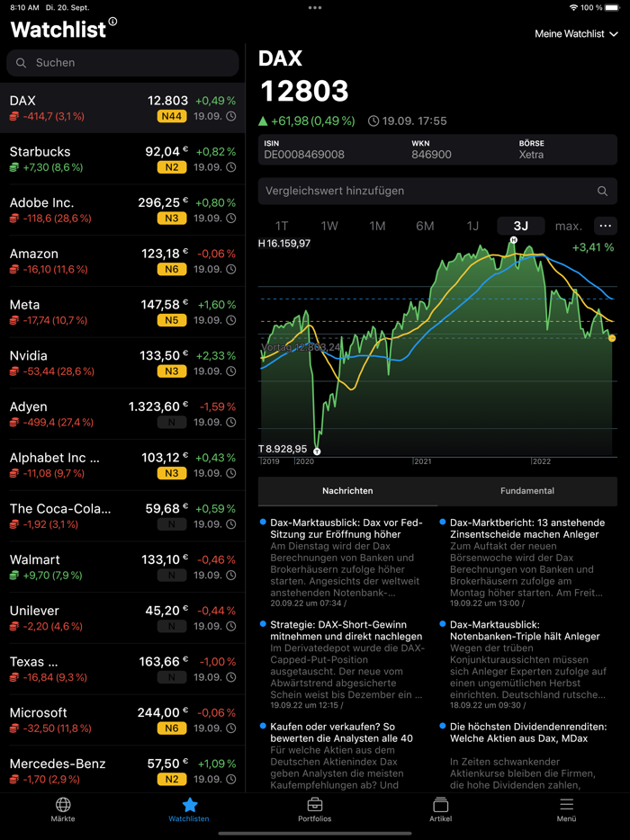
Task: Switch to the Nachrichten tab
Action: (347, 491)
